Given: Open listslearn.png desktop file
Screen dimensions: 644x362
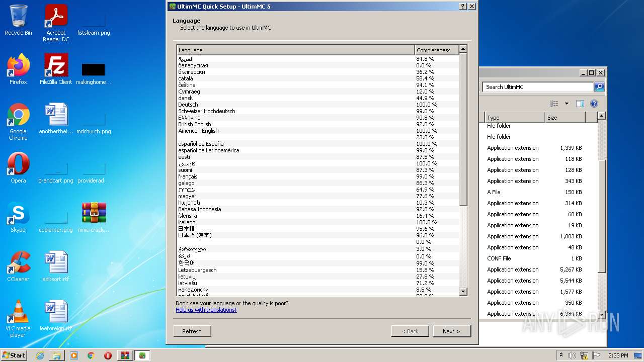Looking at the screenshot, I should click(94, 25).
